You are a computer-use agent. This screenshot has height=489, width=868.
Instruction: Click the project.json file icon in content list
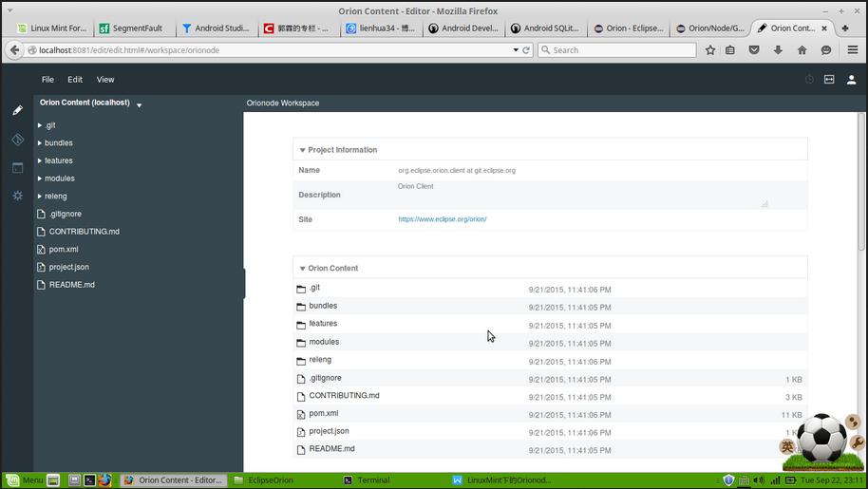click(x=301, y=432)
